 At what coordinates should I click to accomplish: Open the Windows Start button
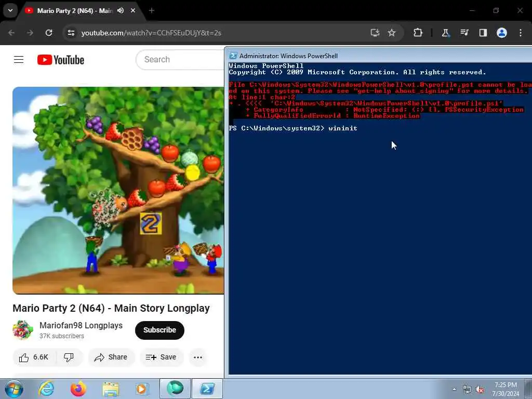14,389
